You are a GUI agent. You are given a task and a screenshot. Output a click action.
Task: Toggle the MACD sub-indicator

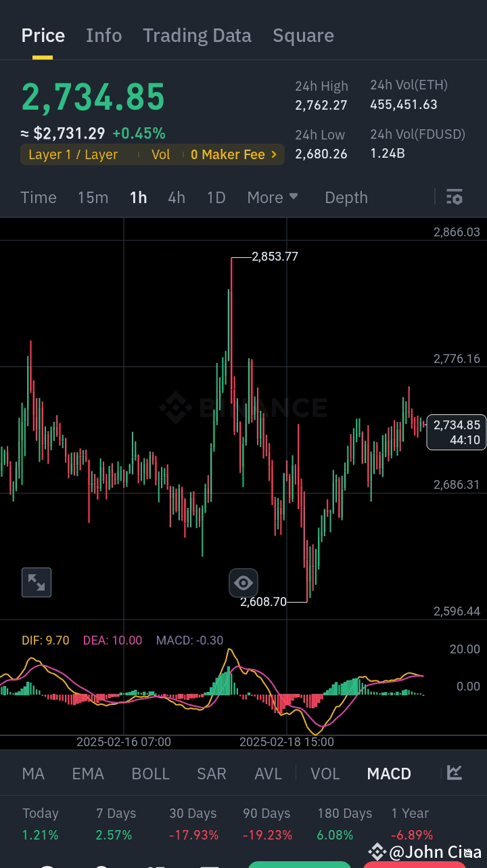coord(389,773)
